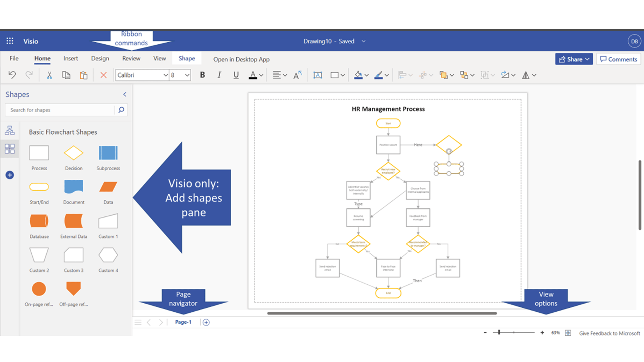
Task: Expand the font size dropdown
Action: 187,75
